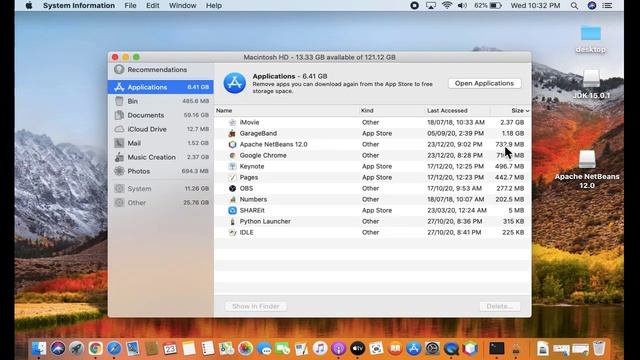640x360 pixels.
Task: Select Music Creation in sidebar
Action: (160, 157)
